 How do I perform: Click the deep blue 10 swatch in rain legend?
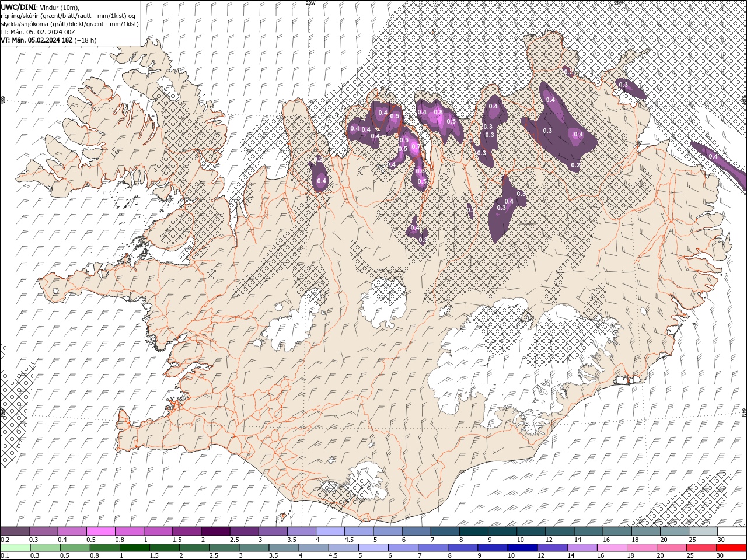[x=522, y=548]
